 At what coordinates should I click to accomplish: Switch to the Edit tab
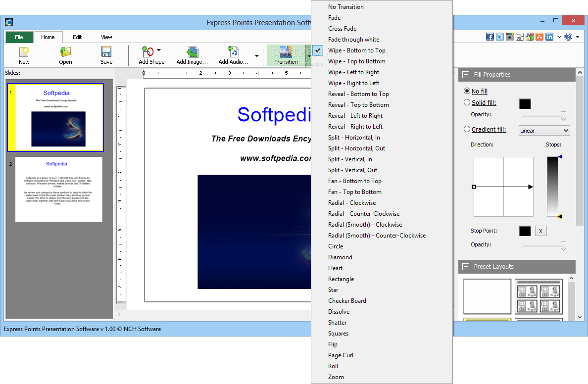tap(77, 37)
